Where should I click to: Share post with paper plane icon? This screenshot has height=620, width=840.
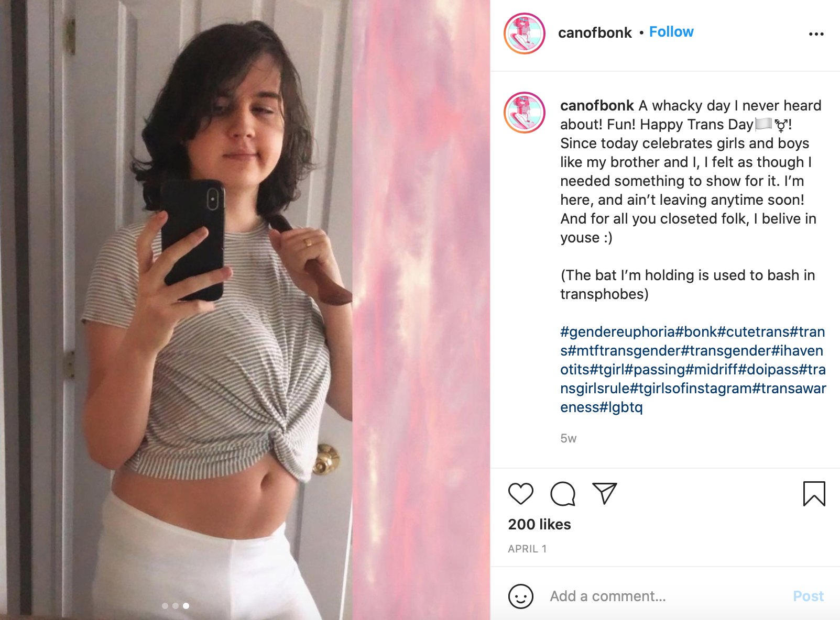[x=605, y=493]
